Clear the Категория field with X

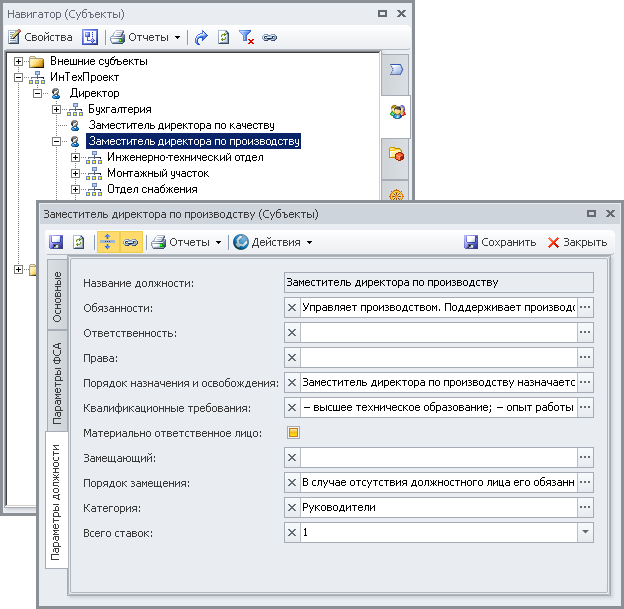(x=292, y=508)
